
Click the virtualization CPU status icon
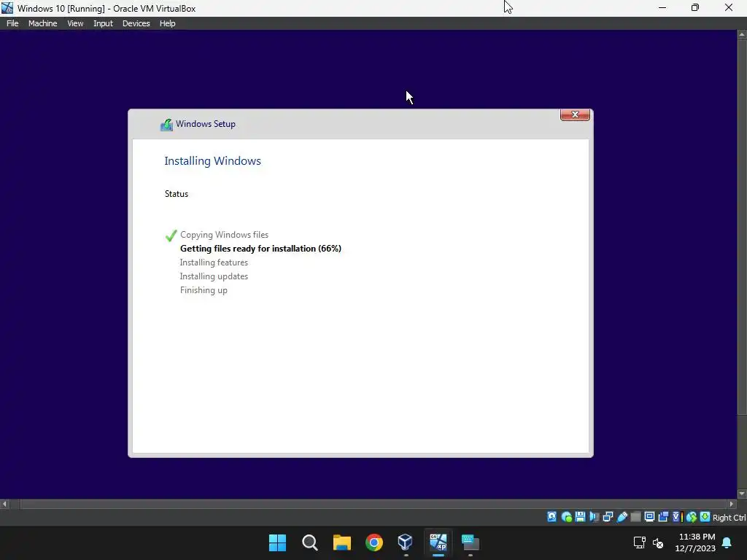click(678, 517)
